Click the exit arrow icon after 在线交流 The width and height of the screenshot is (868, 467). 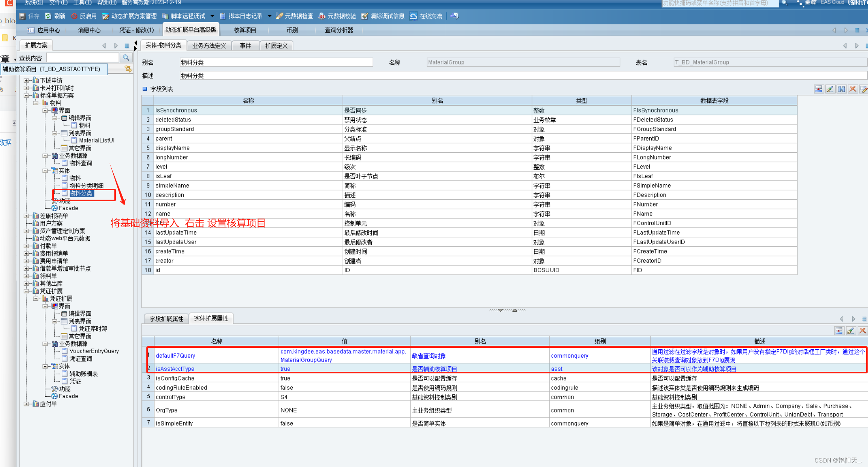[x=454, y=16]
